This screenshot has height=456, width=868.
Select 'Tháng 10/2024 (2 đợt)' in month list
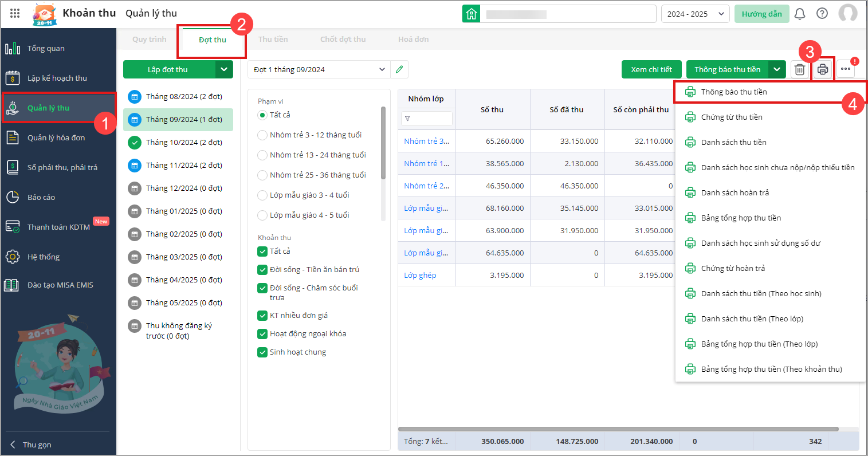pyautogui.click(x=183, y=143)
